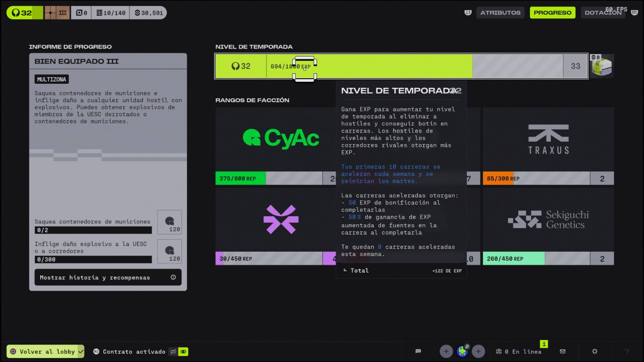Click the info icon on Mostrar historia
The height and width of the screenshot is (362, 644).
[173, 277]
